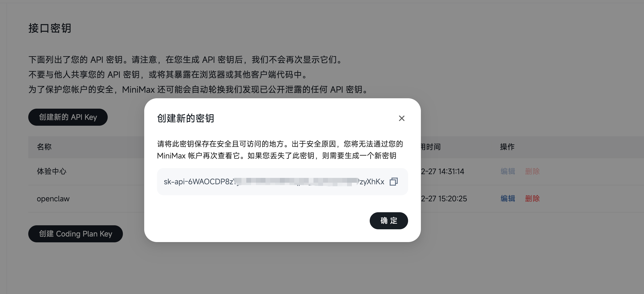The image size is (644, 294).
Task: Click the 名称 column header
Action: pos(44,147)
